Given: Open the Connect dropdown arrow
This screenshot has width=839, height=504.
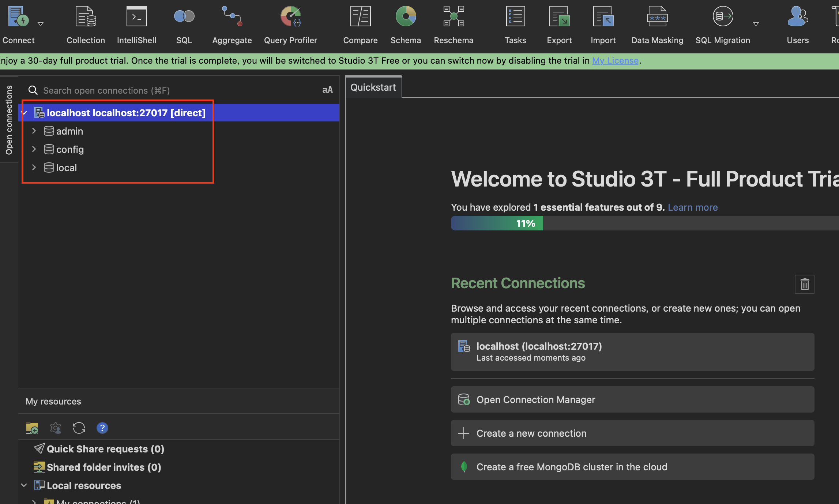Looking at the screenshot, I should coord(41,24).
